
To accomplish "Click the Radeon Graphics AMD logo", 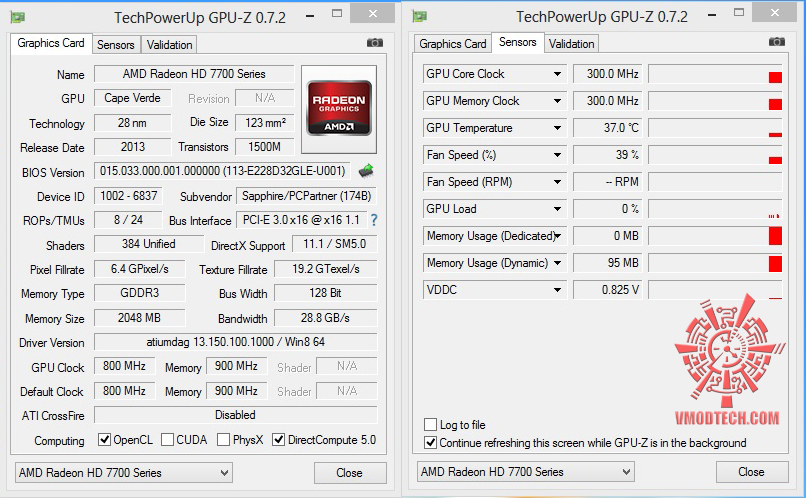I will tap(339, 108).
